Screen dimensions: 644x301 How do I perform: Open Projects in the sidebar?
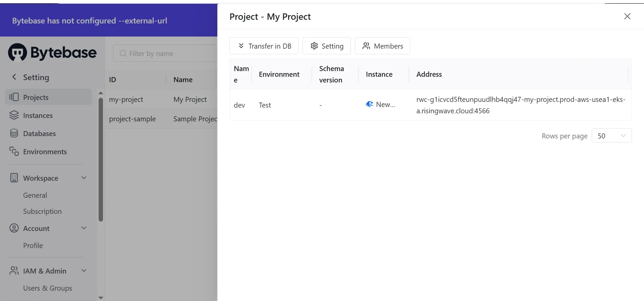49,97
